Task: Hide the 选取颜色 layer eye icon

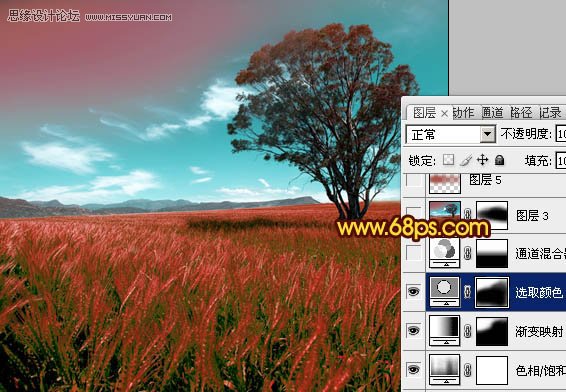Action: 414,291
